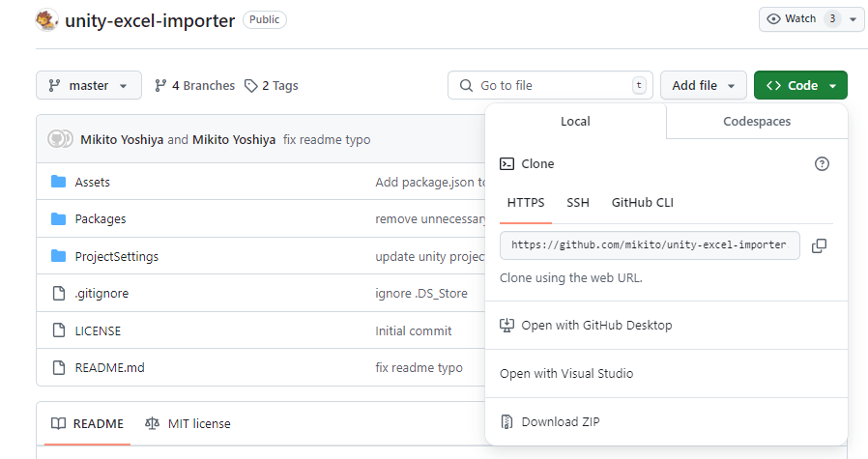Viewport: 868px width, 459px height.
Task: Click the Watch eye icon
Action: coord(773,18)
